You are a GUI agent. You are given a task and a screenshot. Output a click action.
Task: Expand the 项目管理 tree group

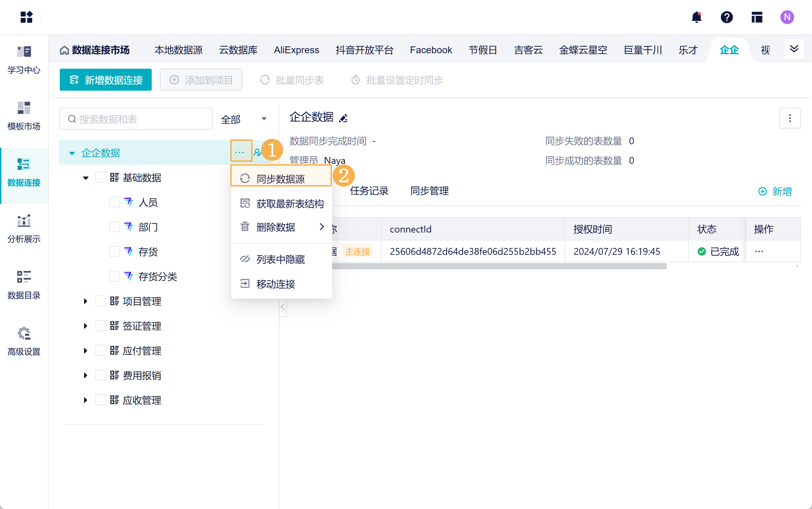(85, 301)
